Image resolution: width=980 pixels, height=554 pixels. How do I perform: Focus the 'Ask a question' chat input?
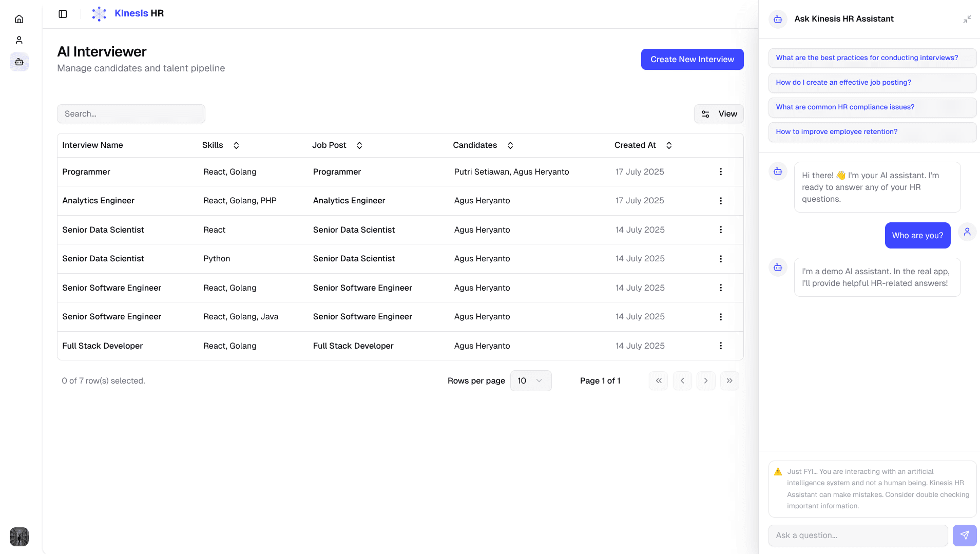click(858, 535)
